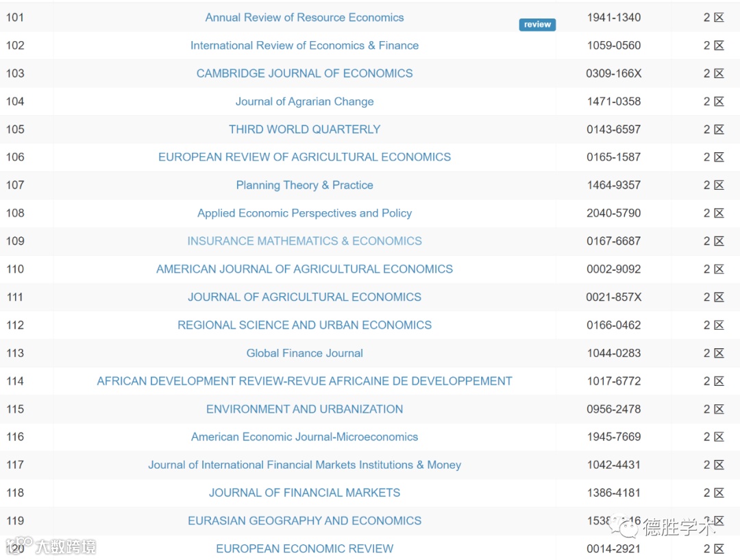Select ISSN 1941-1340 cell
This screenshot has height=560, width=740.
coord(613,17)
